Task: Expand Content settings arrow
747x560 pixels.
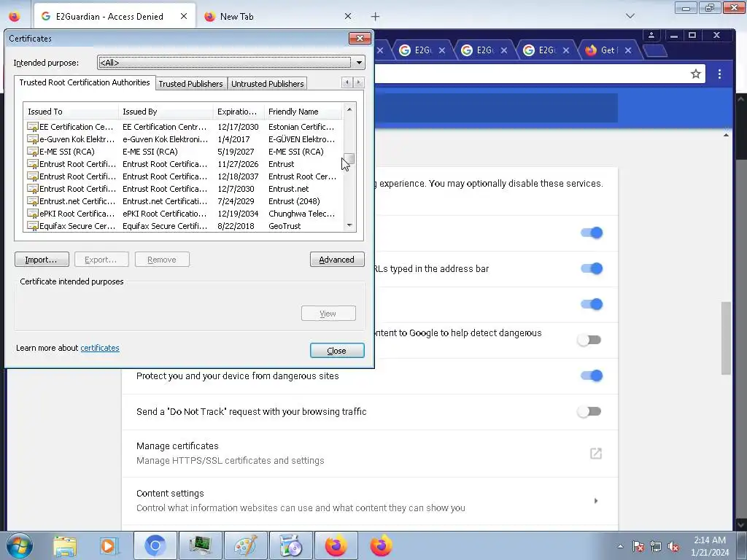Action: click(x=595, y=500)
